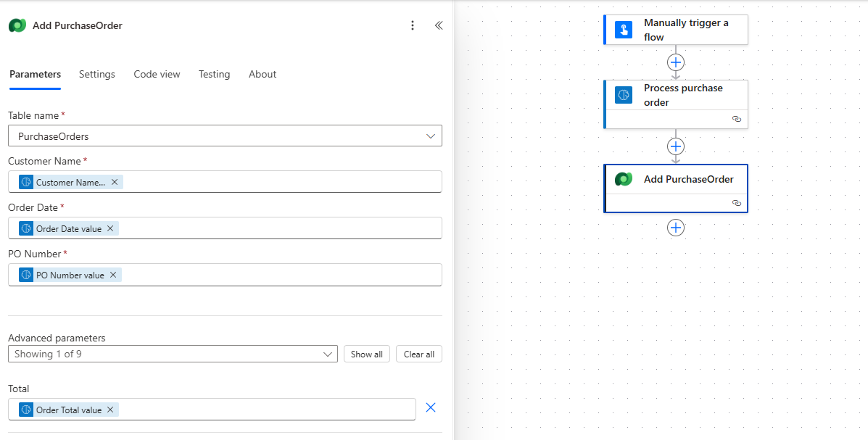
Task: Click the dynamic content icon in Customer Name chip
Action: pos(27,182)
